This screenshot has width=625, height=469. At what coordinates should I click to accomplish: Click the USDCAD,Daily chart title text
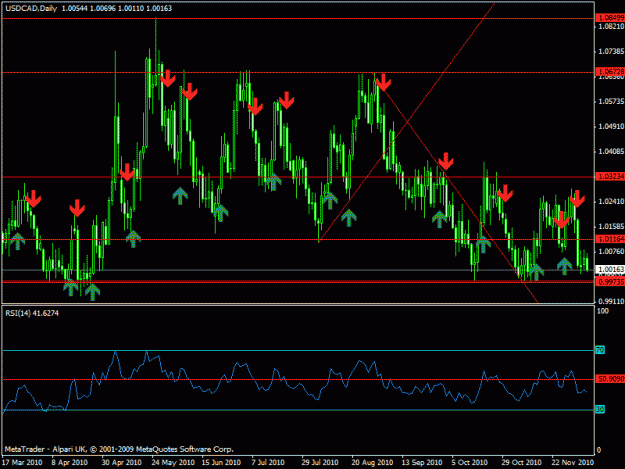31,8
